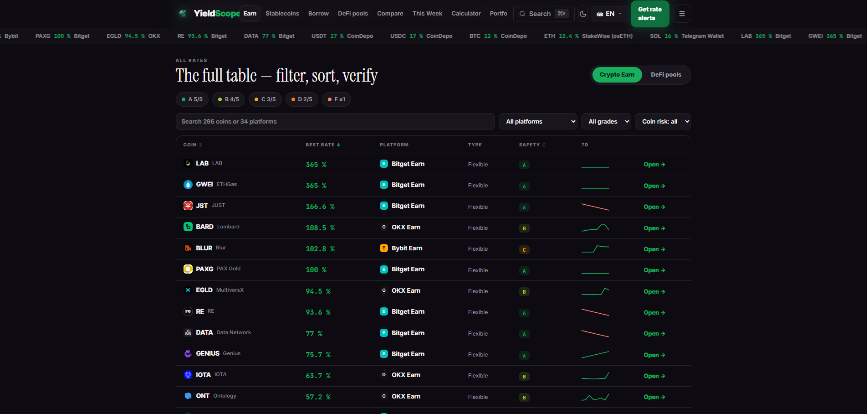This screenshot has height=414, width=868.
Task: Toggle the C 3/5 grade filter
Action: [265, 99]
